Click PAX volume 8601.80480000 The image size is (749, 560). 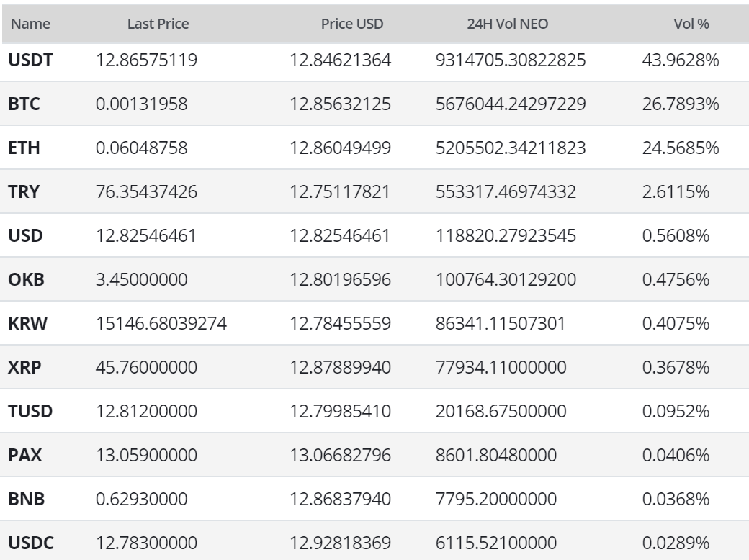pos(496,456)
